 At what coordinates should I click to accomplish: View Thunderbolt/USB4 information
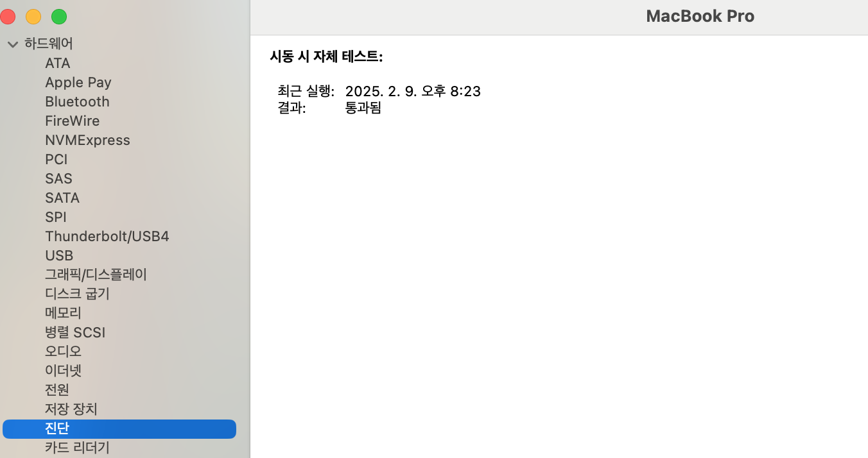[x=107, y=237]
